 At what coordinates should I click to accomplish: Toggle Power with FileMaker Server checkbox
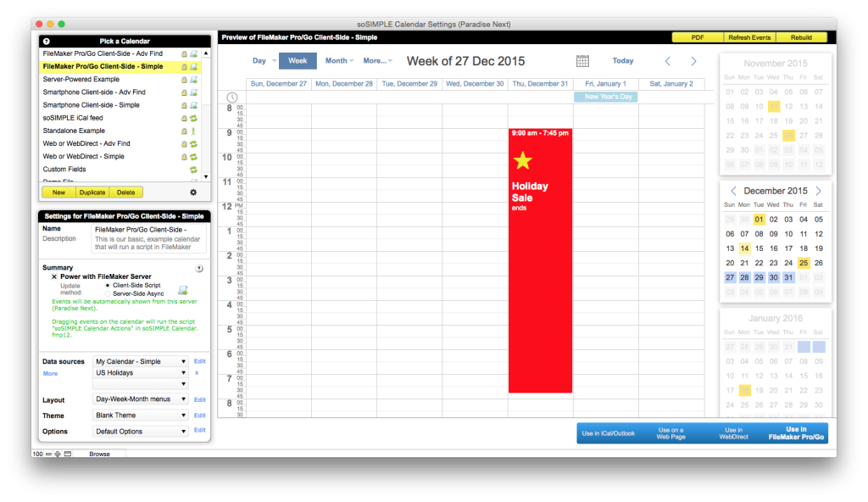pos(54,276)
